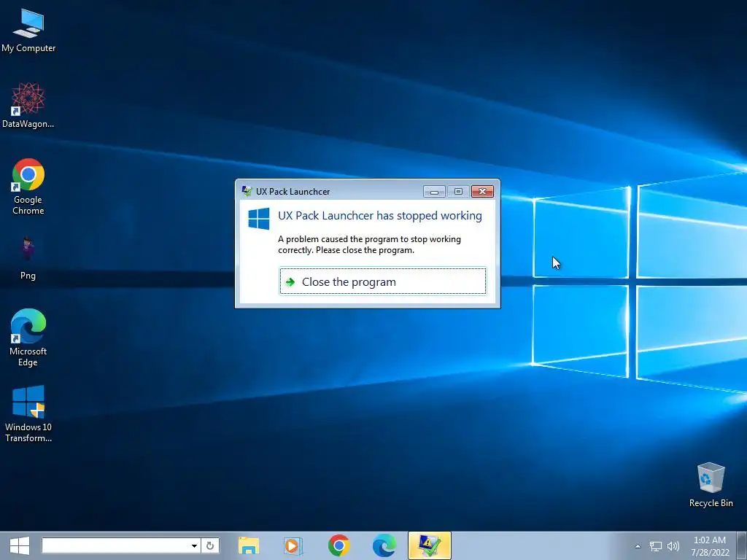The height and width of the screenshot is (560, 747).
Task: Select Windows 10 Transformation desktop icon
Action: (x=28, y=413)
